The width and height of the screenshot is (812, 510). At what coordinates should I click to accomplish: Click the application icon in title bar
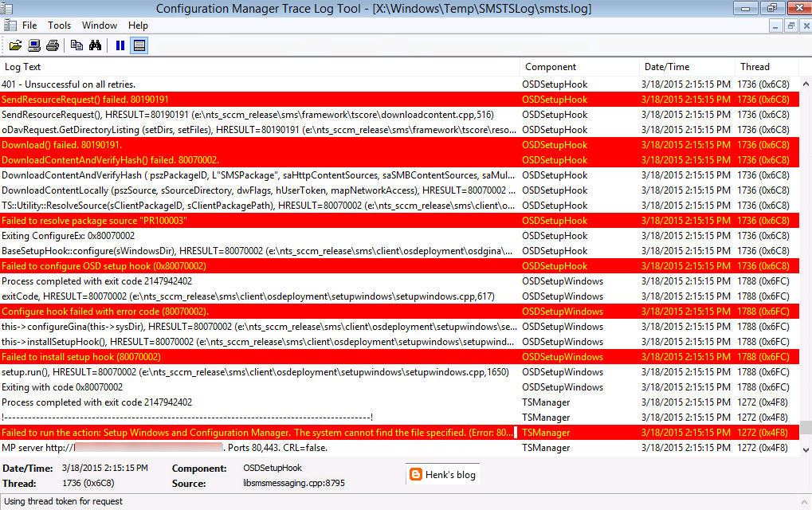(x=6, y=8)
